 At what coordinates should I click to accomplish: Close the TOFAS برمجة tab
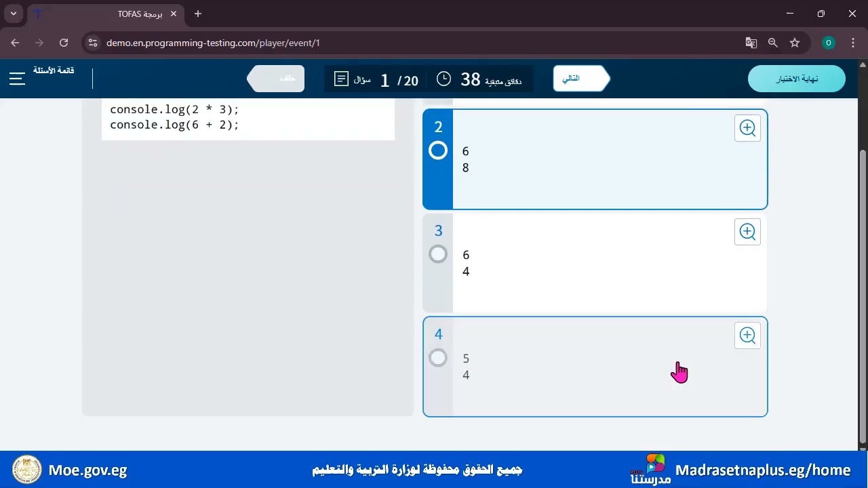tap(173, 14)
